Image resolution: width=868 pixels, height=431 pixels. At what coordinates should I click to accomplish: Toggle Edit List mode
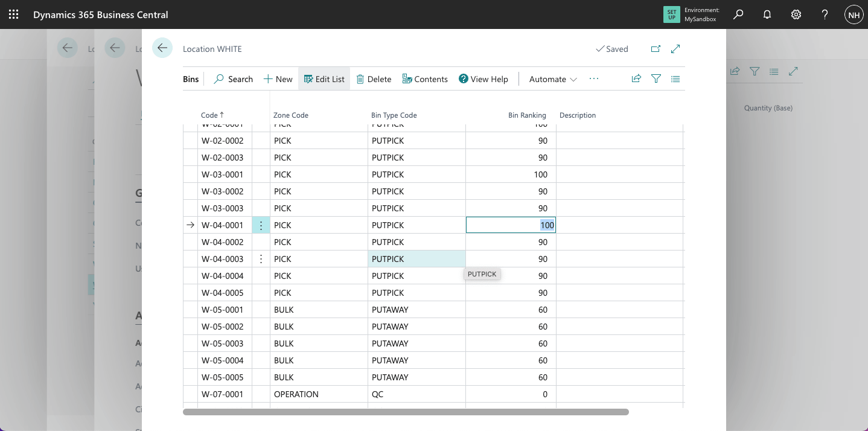(324, 79)
